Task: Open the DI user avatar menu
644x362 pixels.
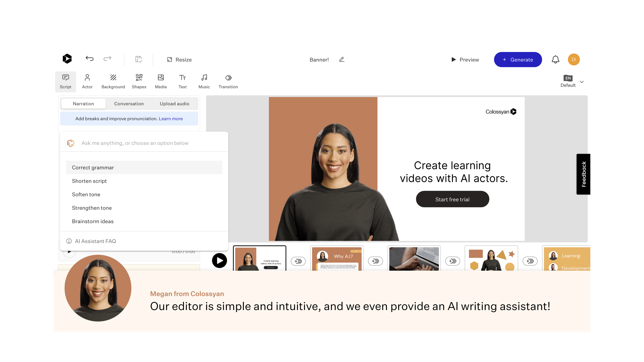Action: [x=574, y=59]
